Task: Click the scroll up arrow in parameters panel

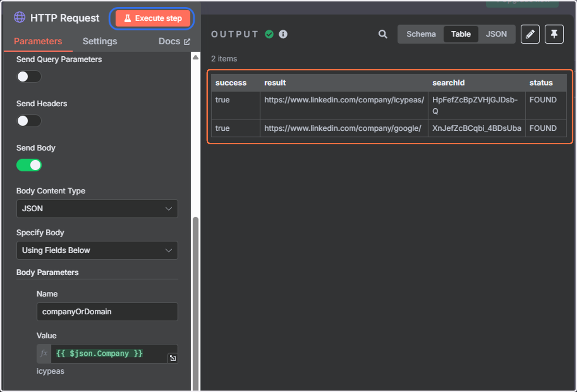Action: [196, 57]
